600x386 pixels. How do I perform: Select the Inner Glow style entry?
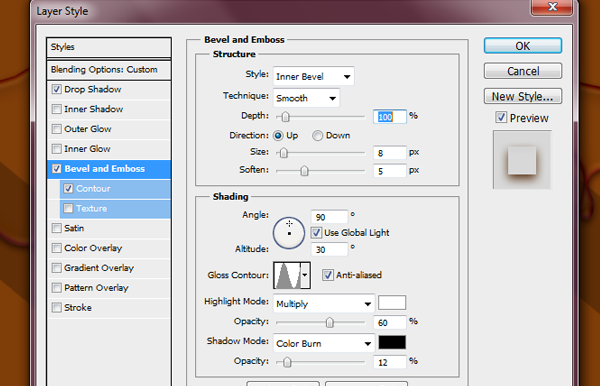click(x=87, y=149)
